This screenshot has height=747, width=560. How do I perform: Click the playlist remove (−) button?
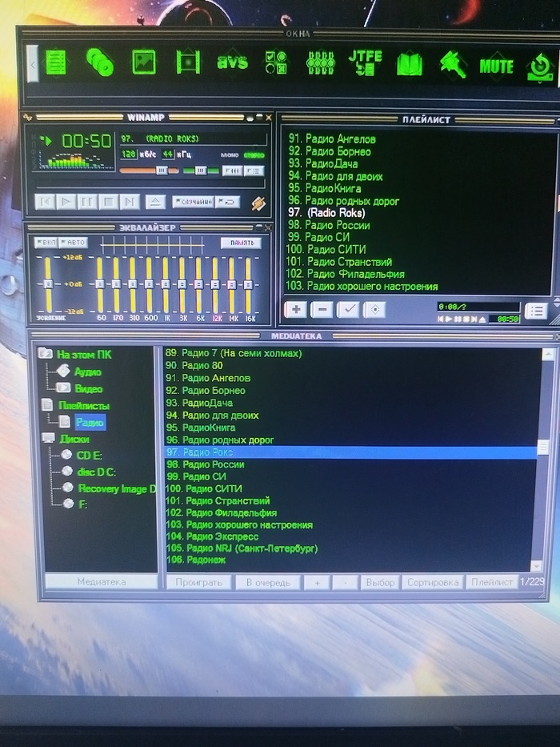pos(322,310)
